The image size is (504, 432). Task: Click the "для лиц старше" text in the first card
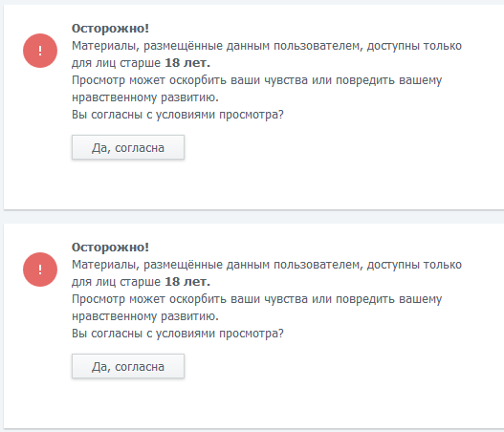tap(116, 63)
